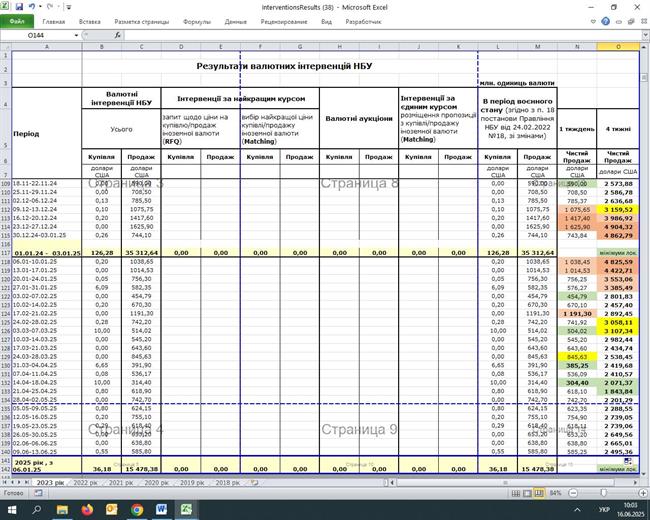Open the Разработчик ribbon tab
The image size is (650, 520).
(x=363, y=22)
